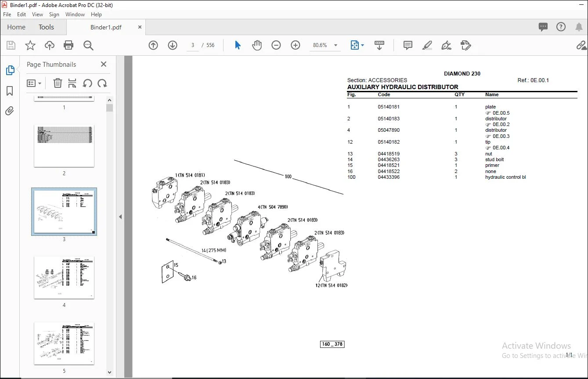Viewport: 588px width, 379px height.
Task: Add a comment sticky note
Action: click(408, 45)
